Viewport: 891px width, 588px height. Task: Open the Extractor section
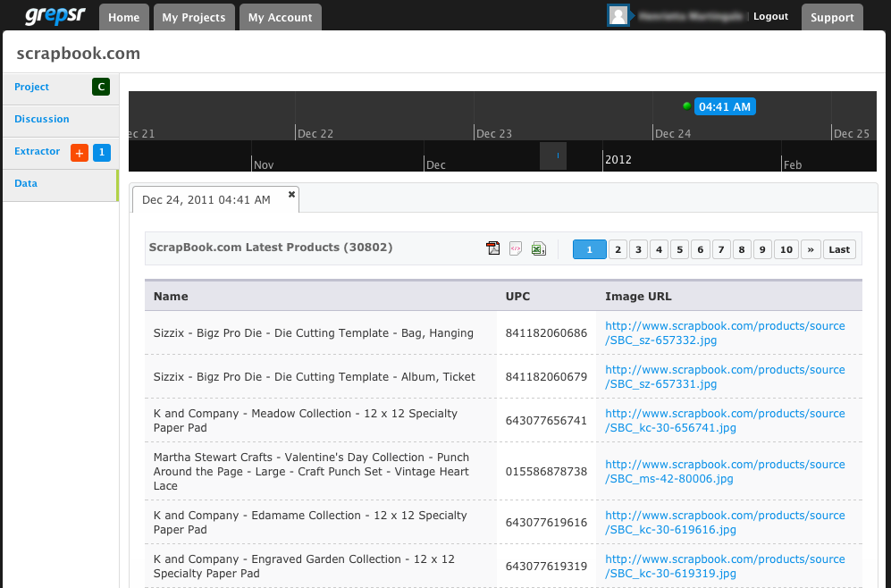click(x=37, y=151)
